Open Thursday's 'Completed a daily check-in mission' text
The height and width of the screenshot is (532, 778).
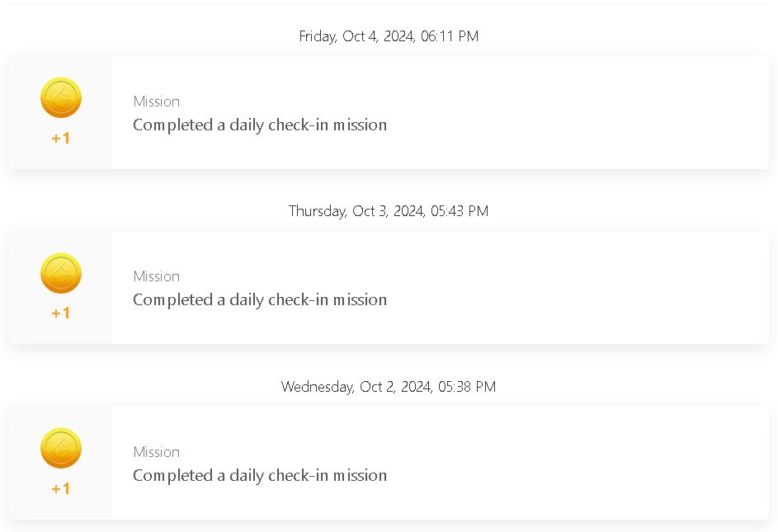click(x=260, y=299)
